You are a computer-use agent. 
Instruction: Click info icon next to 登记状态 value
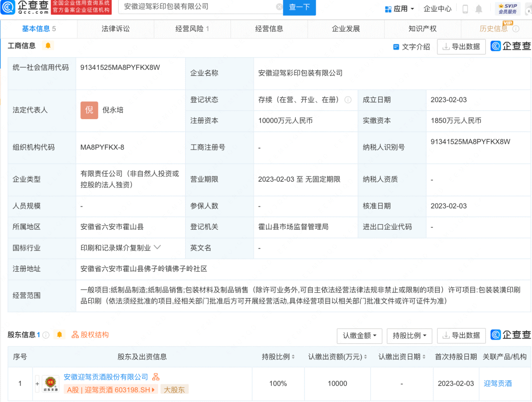coord(348,100)
